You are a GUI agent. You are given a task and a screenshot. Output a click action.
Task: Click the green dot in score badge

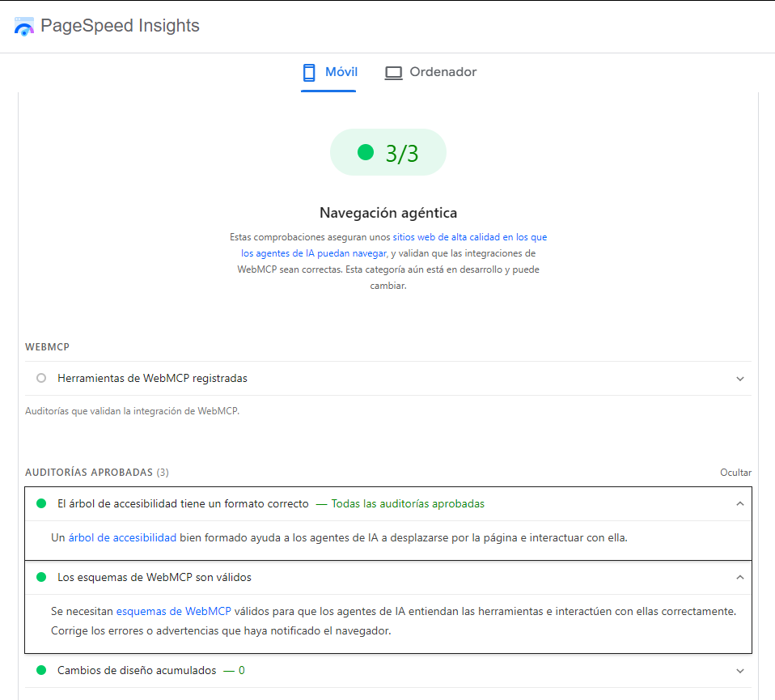point(366,152)
